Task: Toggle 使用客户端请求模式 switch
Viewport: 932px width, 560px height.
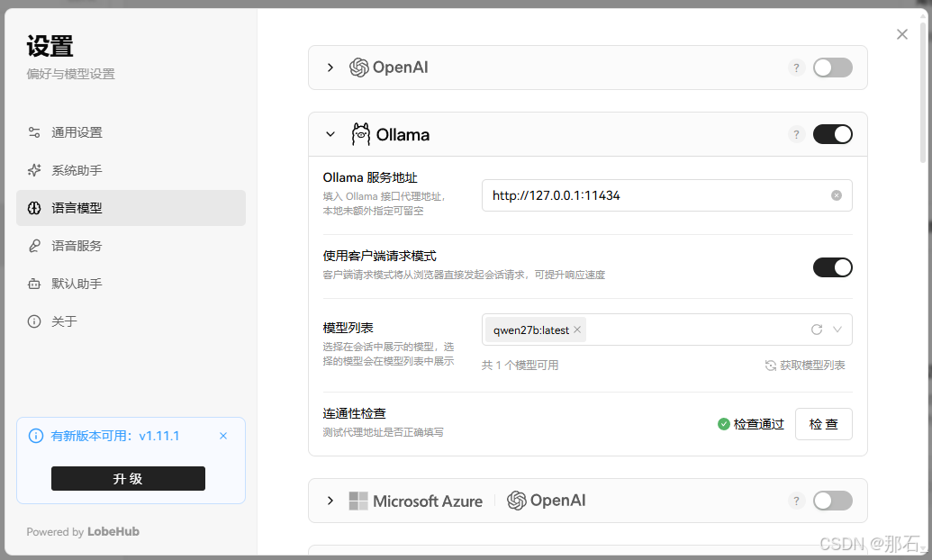Action: pos(833,267)
